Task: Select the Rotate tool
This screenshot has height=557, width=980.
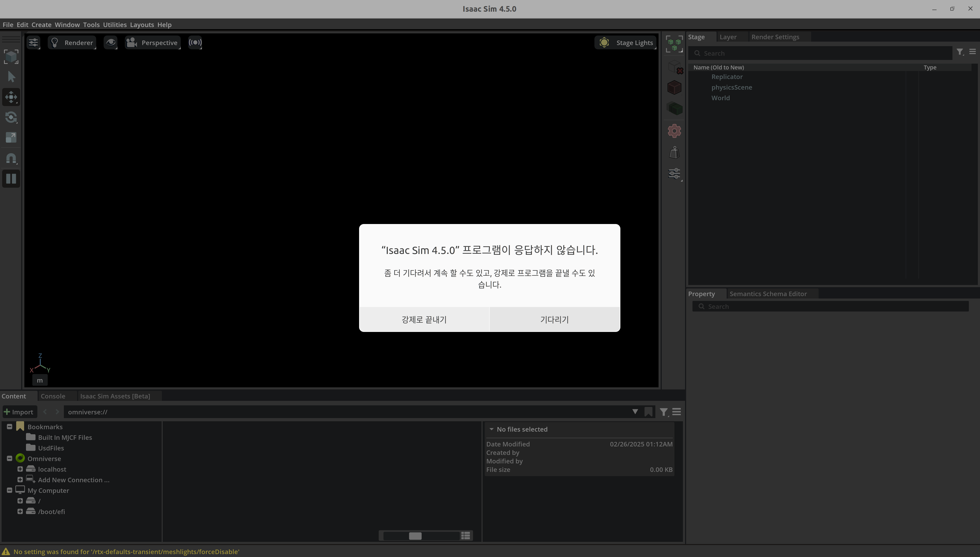Action: click(11, 117)
